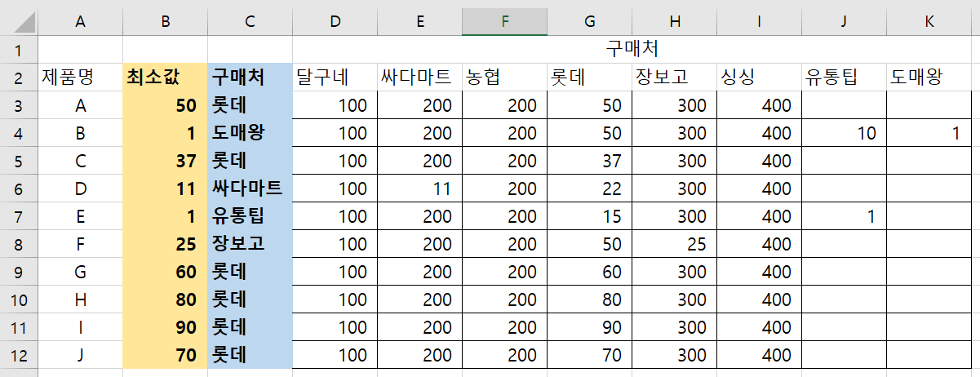This screenshot has width=980, height=377.
Task: Select column I header
Action: click(x=759, y=22)
